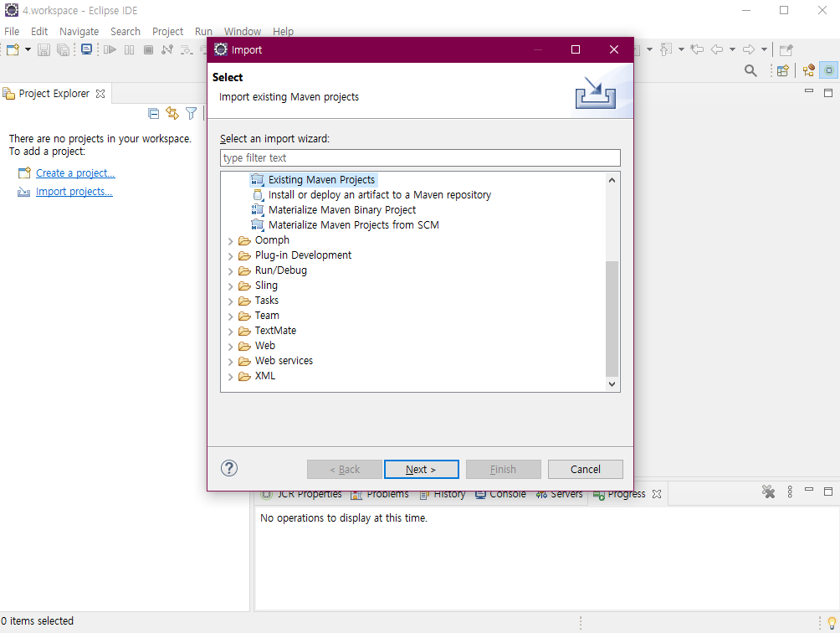Expand the XML folder
840x633 pixels.
230,376
